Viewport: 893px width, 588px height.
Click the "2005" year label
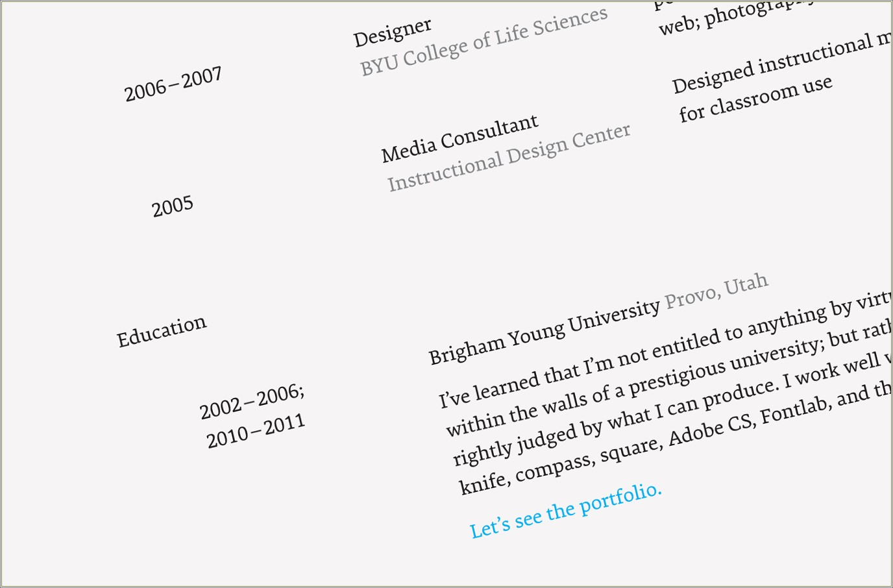[173, 207]
